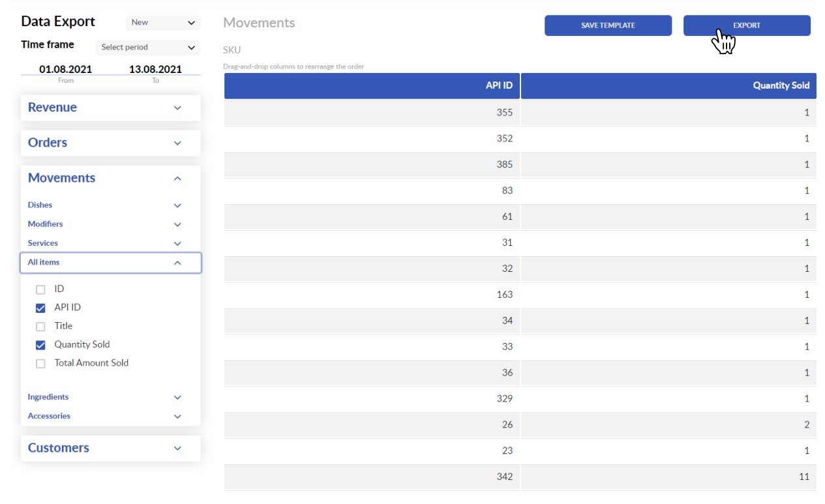This screenshot has height=504, width=825.
Task: Check the Title checkbox
Action: coord(40,327)
